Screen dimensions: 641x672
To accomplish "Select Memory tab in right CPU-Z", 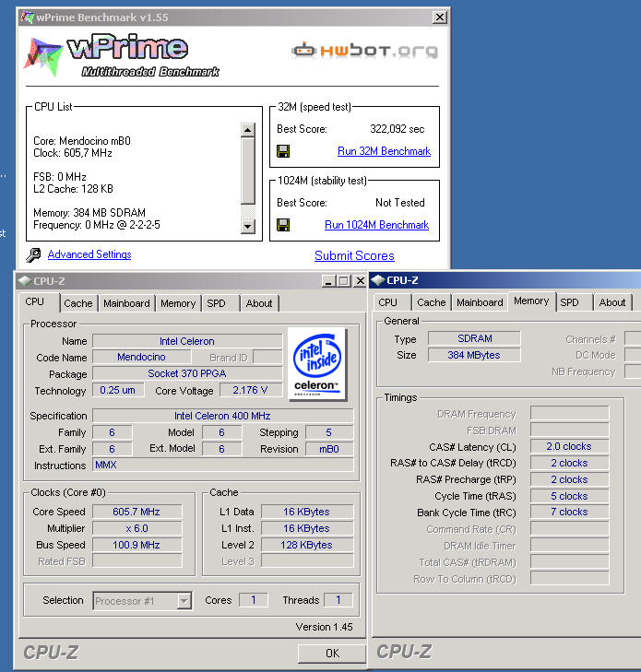I will click(531, 301).
